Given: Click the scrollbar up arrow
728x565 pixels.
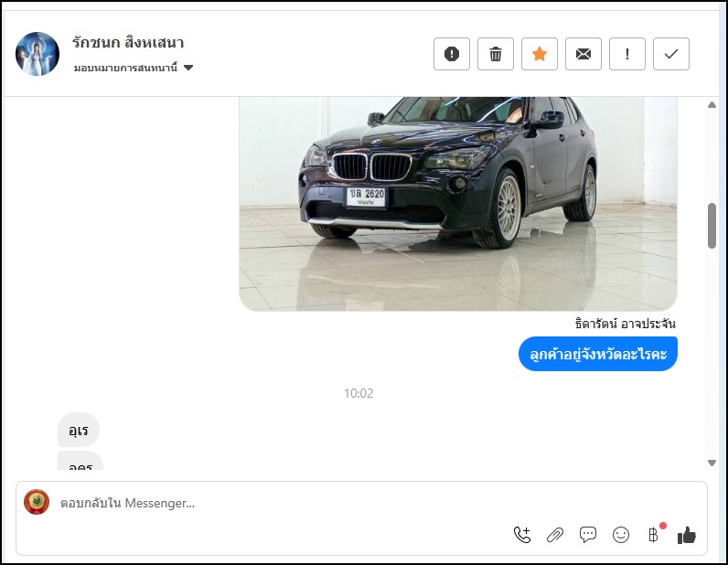Looking at the screenshot, I should point(712,105).
